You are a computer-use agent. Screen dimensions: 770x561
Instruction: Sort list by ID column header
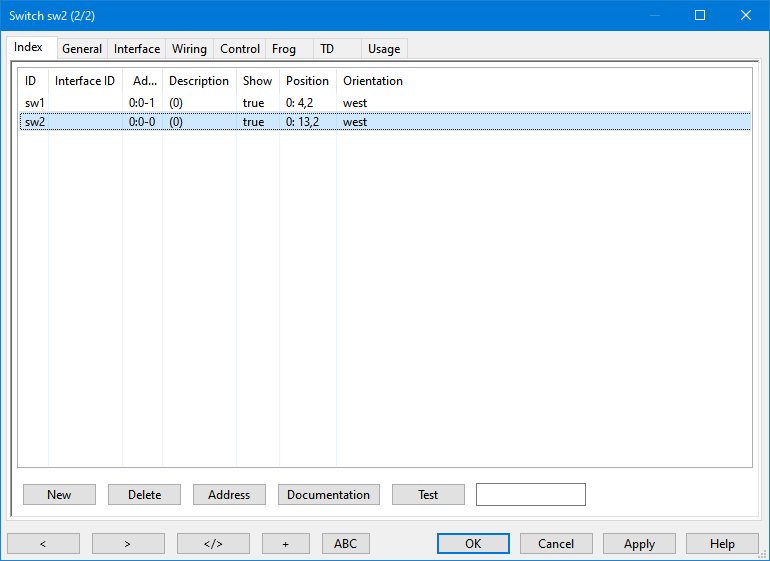pos(31,81)
